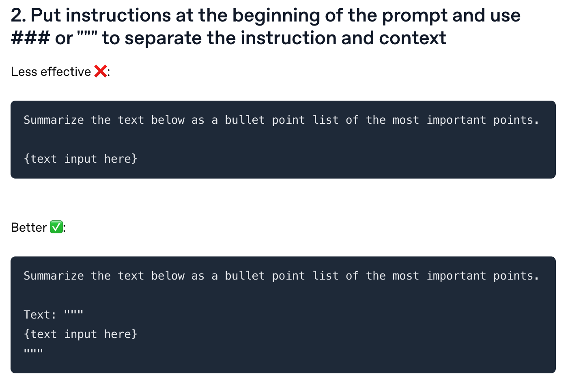Click the word 'context' in the heading
The image size is (568, 392).
point(413,38)
